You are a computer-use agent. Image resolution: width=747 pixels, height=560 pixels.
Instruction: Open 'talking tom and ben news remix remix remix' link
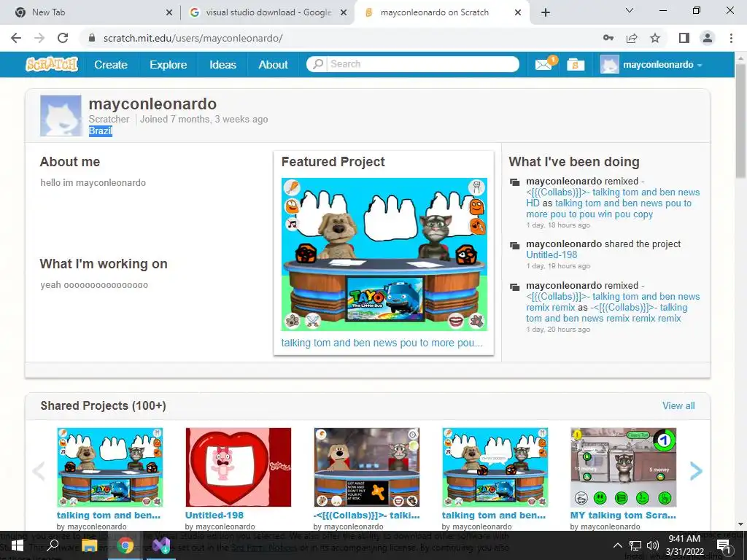pos(606,313)
